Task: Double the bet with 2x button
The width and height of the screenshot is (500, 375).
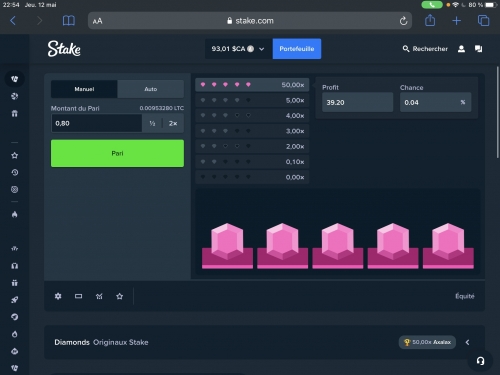Action: [173, 123]
